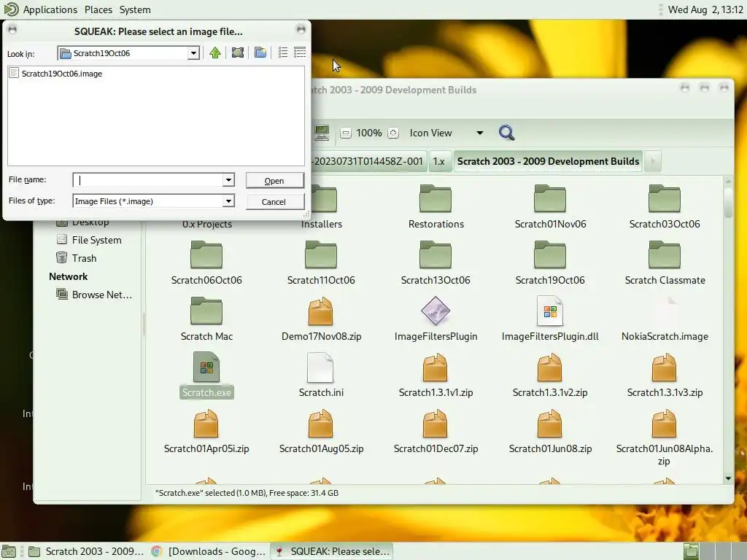Open the Look in folder dropdown
Screen dimensions: 747x560
coord(193,53)
